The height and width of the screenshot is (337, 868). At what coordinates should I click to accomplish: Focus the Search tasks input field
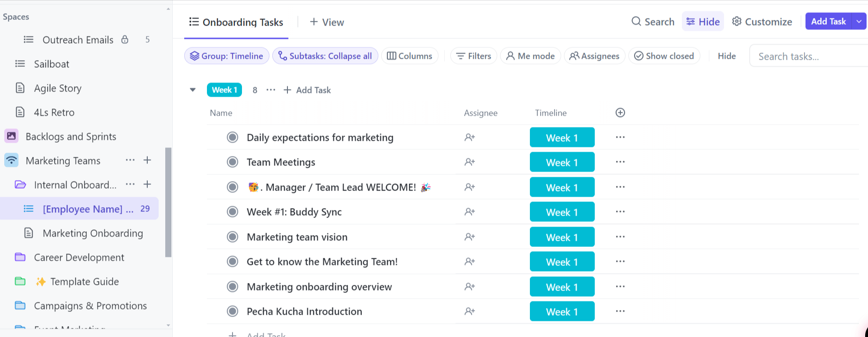[809, 56]
